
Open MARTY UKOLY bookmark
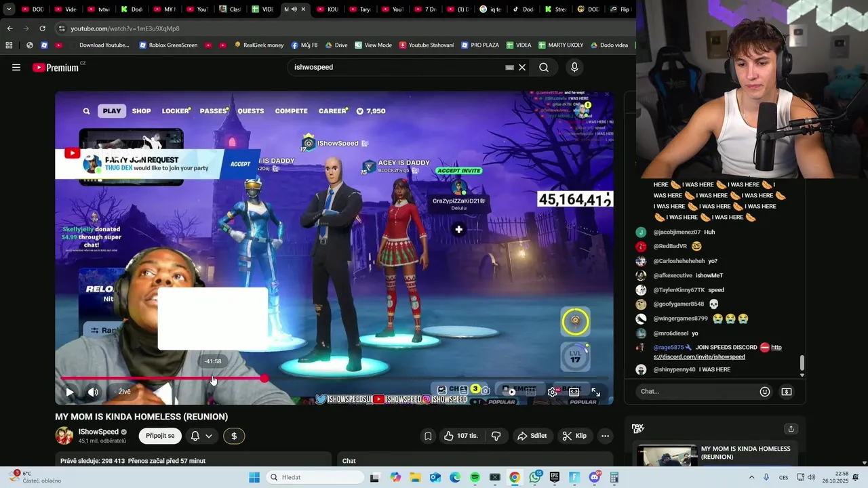tap(561, 45)
